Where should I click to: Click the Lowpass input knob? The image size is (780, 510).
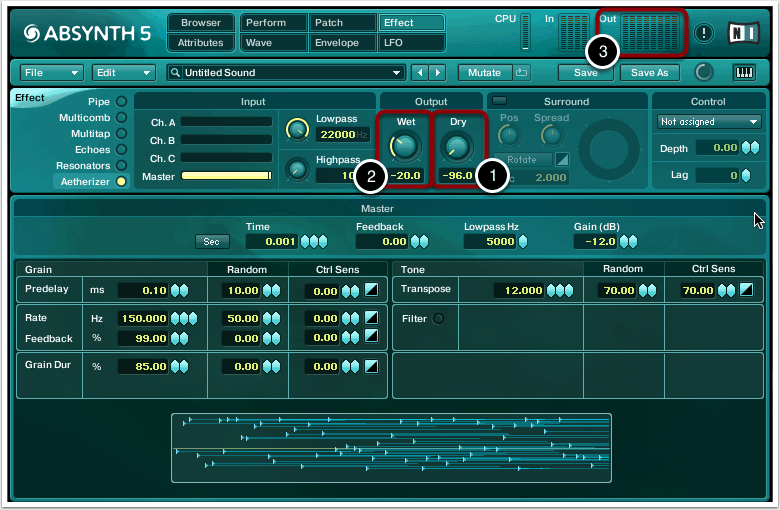tap(297, 128)
